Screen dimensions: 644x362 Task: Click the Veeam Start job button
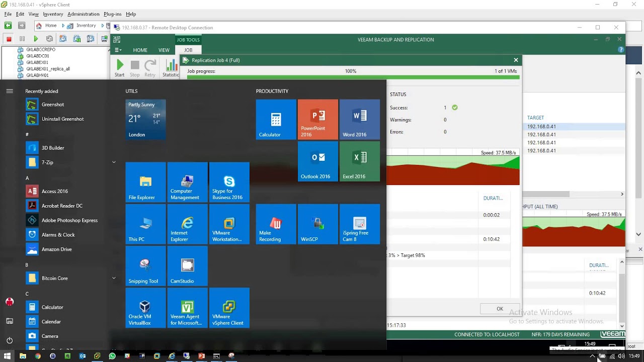click(119, 68)
